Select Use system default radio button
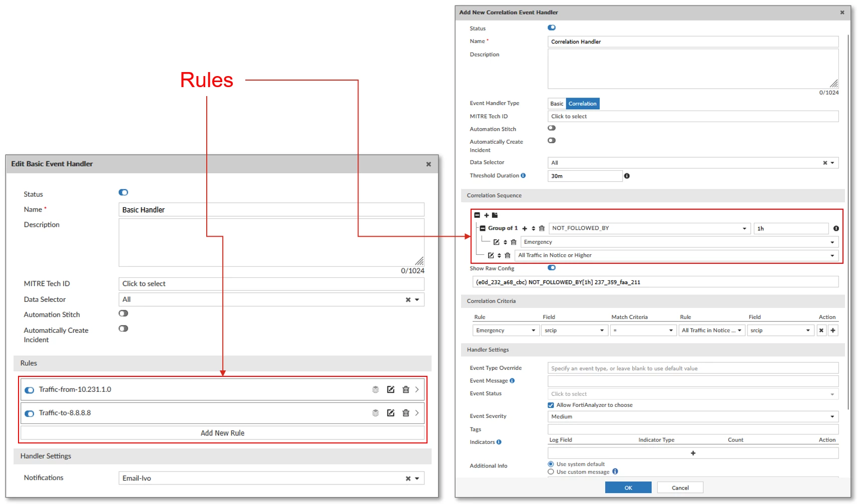This screenshot has height=504, width=858. [551, 464]
